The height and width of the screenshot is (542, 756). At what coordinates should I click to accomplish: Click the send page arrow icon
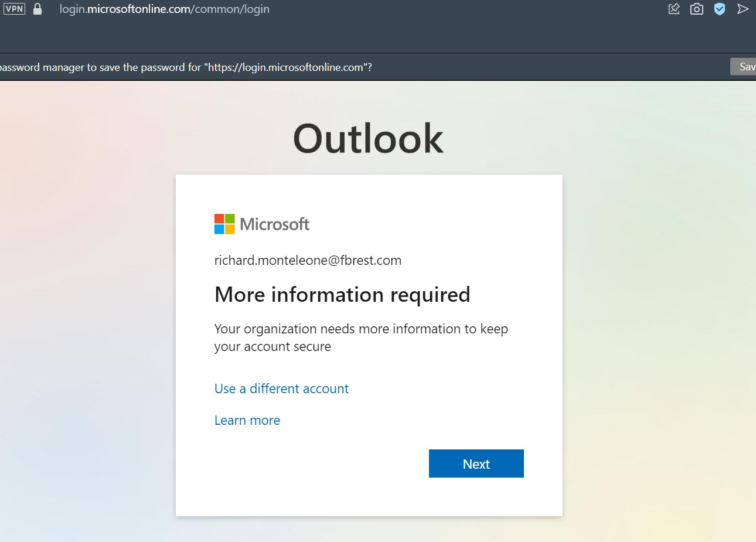(743, 9)
